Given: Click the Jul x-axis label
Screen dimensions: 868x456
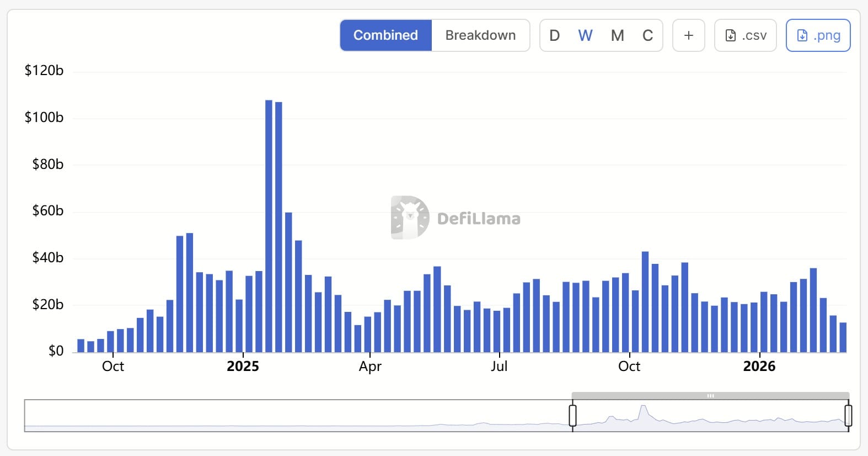Looking at the screenshot, I should tap(499, 367).
